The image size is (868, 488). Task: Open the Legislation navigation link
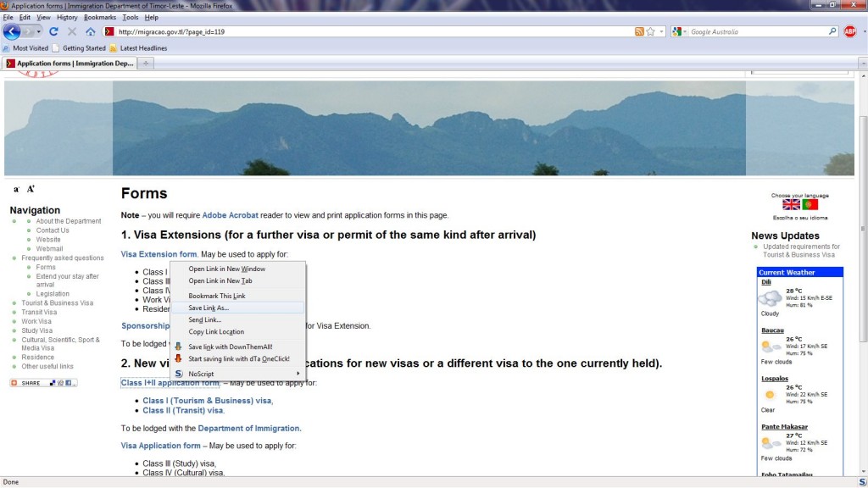tap(53, 294)
